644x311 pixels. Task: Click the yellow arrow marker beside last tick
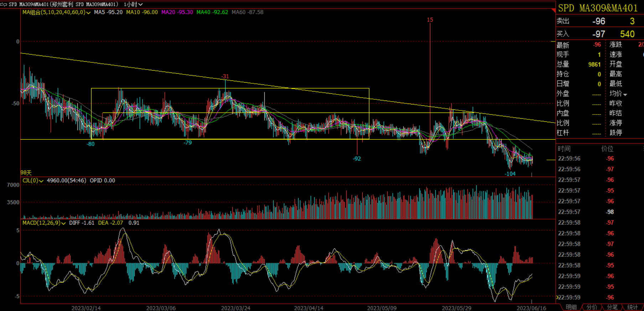[558, 297]
